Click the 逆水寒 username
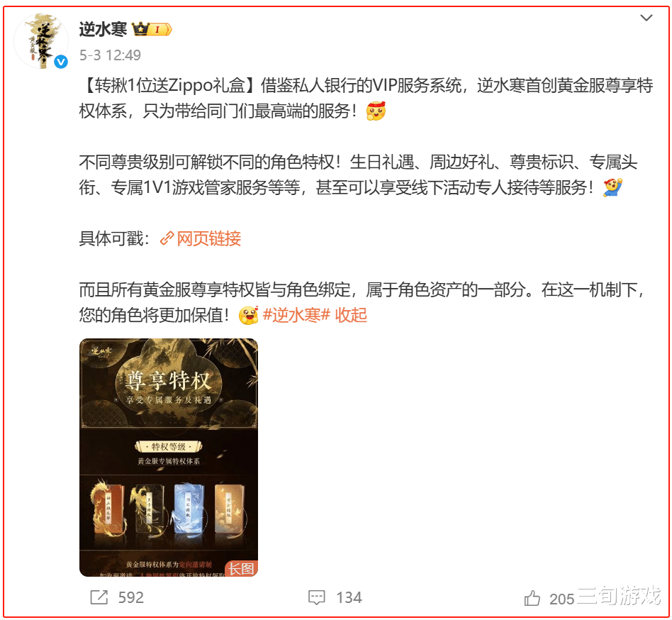Viewport: 672px width, 620px height. click(x=103, y=29)
